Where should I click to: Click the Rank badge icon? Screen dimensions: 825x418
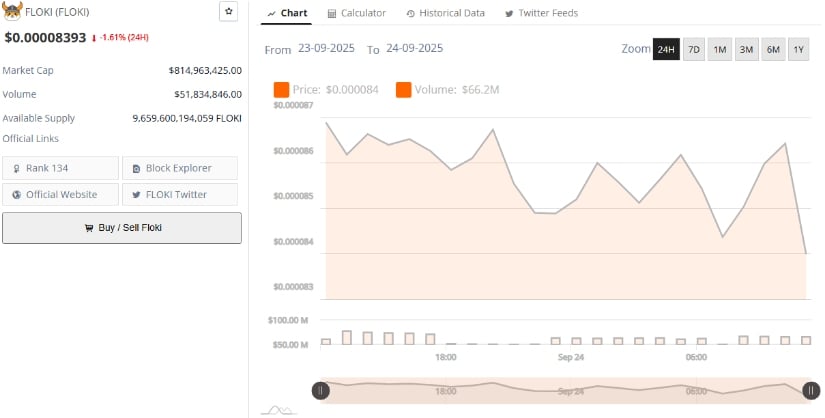tap(16, 168)
